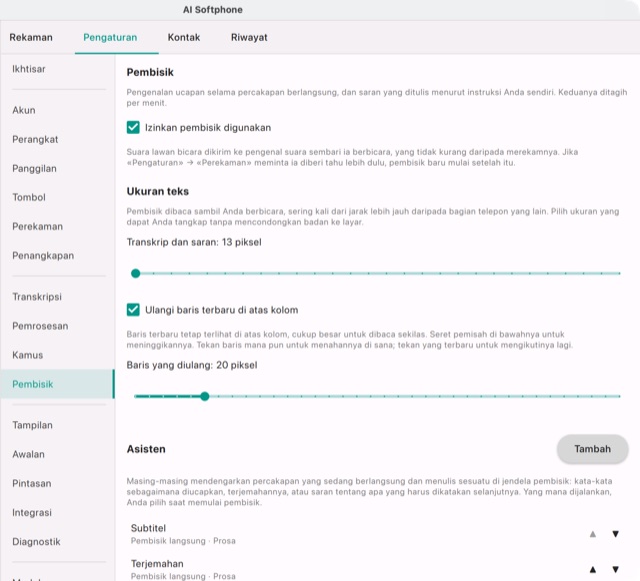Adjust Transkrip dan saran size slider
Screen dimensions: 640x581
click(x=378, y=273)
